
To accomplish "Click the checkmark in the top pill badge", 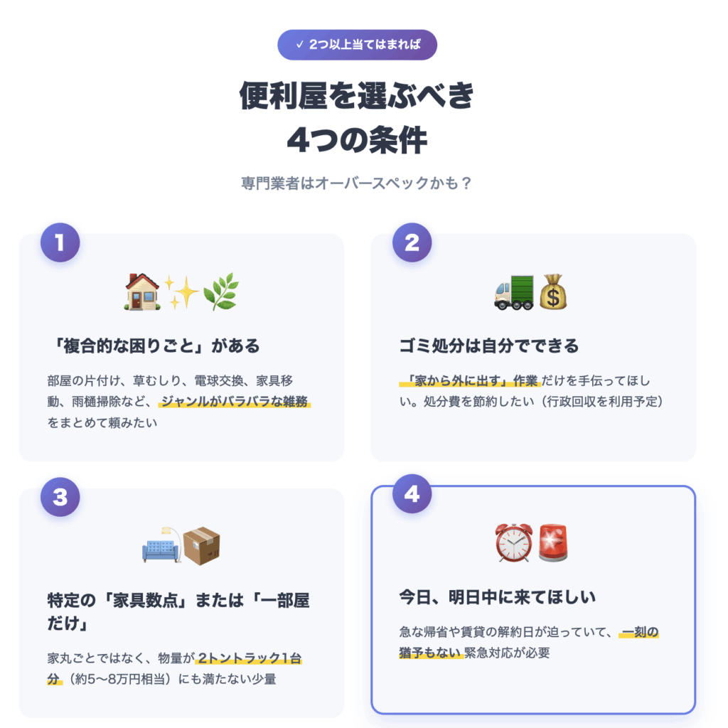I will pyautogui.click(x=299, y=45).
